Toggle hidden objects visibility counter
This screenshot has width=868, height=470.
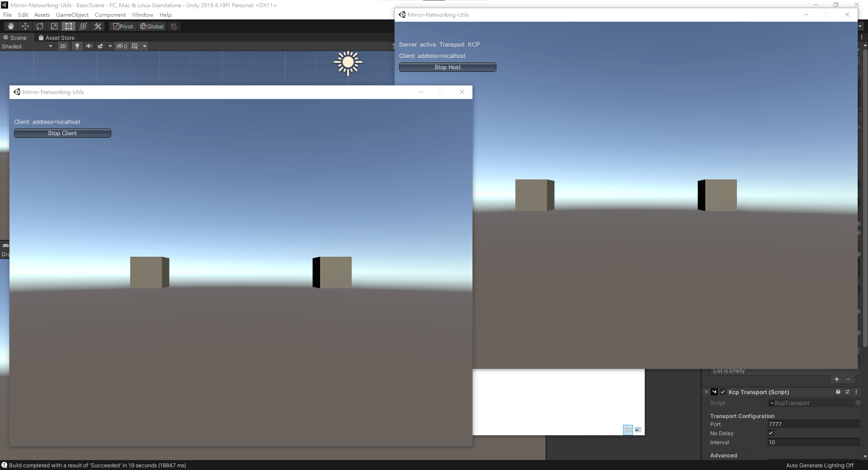point(122,46)
